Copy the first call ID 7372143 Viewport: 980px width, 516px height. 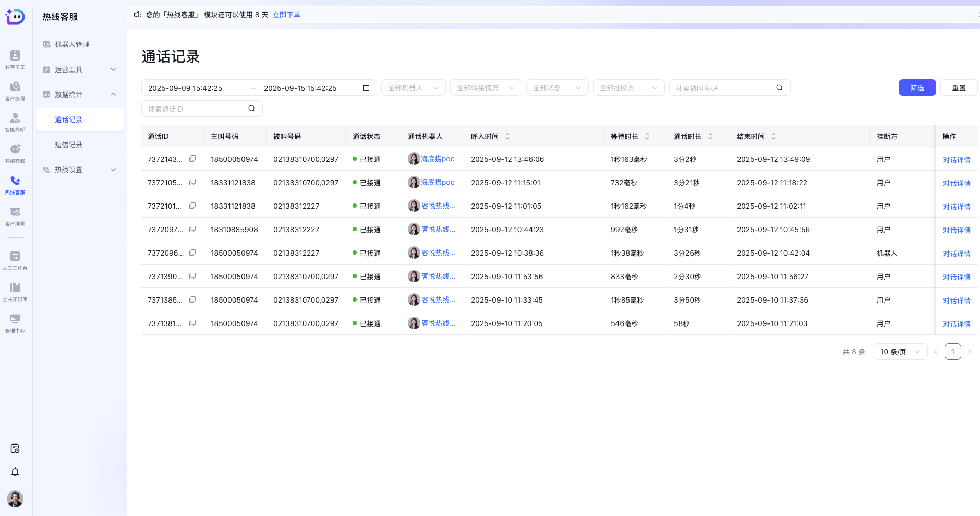point(192,159)
